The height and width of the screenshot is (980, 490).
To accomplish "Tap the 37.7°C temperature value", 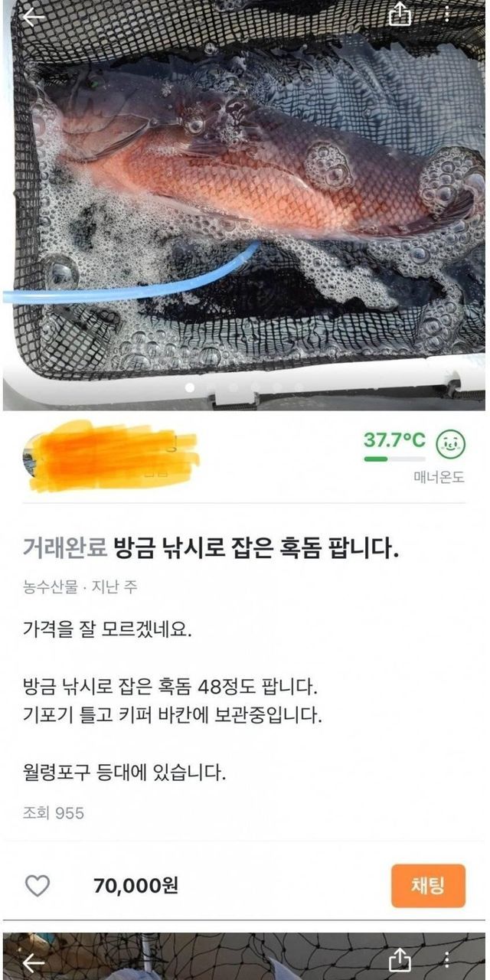I will 394,440.
